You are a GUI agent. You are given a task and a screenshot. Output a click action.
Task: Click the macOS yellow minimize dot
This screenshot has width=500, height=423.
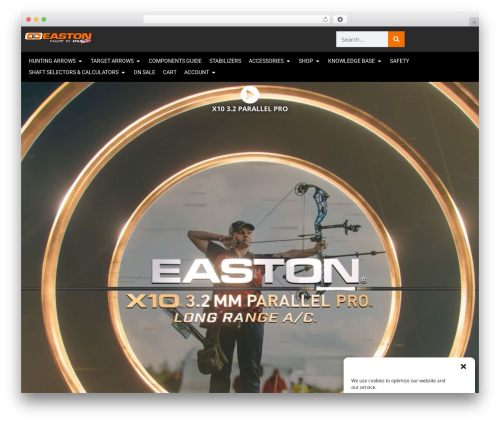click(x=36, y=20)
